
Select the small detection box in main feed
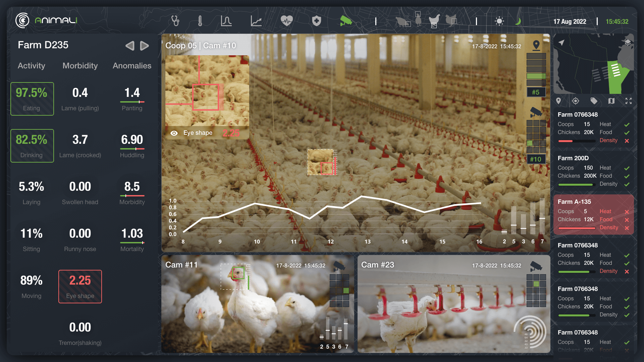coord(326,168)
